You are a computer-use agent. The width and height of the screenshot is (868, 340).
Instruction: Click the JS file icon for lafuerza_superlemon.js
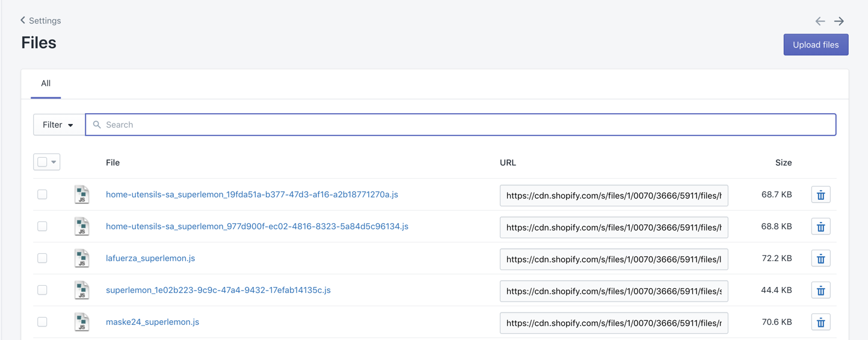82,259
